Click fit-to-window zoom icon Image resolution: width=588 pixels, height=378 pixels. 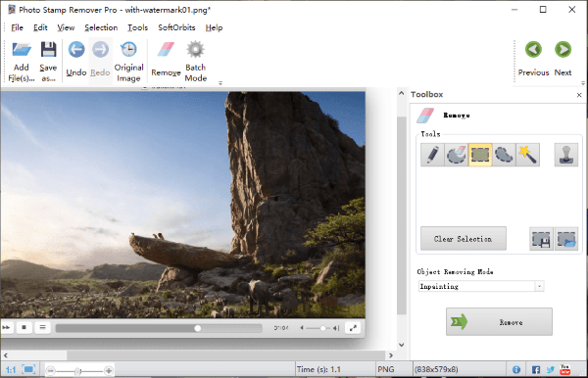tap(28, 369)
